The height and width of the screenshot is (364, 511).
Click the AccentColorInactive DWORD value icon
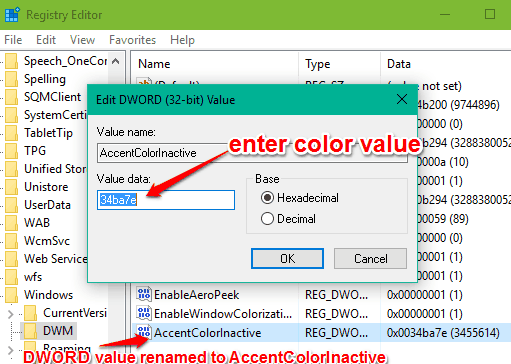(x=144, y=332)
